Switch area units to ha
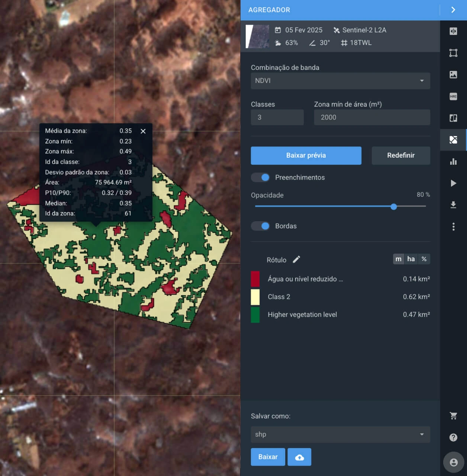 pos(411,259)
